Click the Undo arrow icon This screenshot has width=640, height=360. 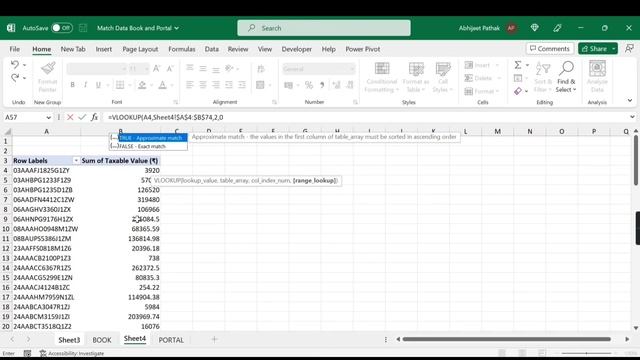click(x=15, y=64)
